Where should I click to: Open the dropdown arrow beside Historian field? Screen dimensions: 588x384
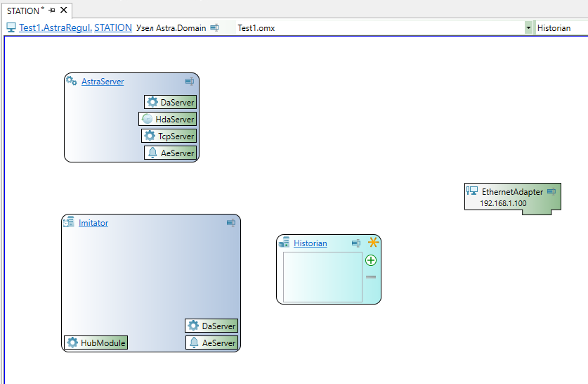(528, 28)
